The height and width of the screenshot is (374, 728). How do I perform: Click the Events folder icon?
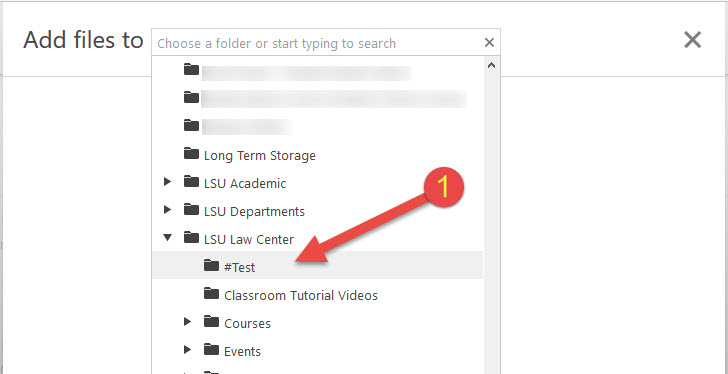pos(211,349)
